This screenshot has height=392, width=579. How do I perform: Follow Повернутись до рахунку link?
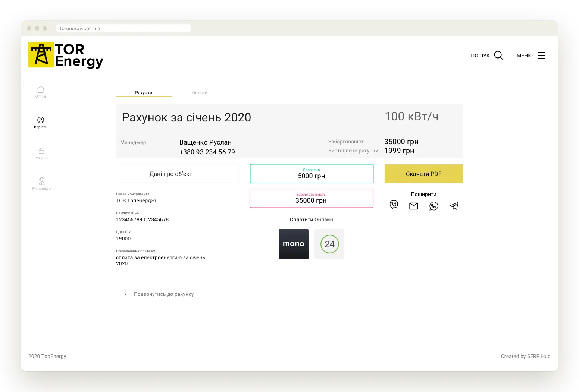[x=164, y=294]
